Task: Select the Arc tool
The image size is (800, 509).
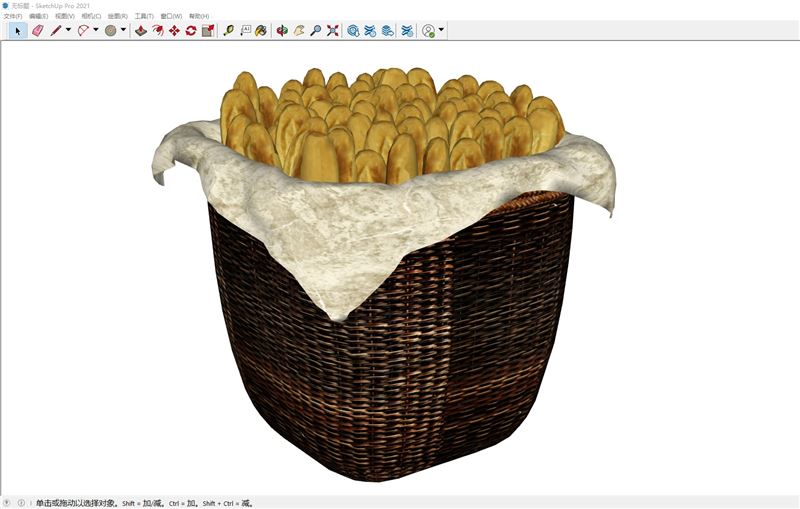Action: [x=83, y=31]
